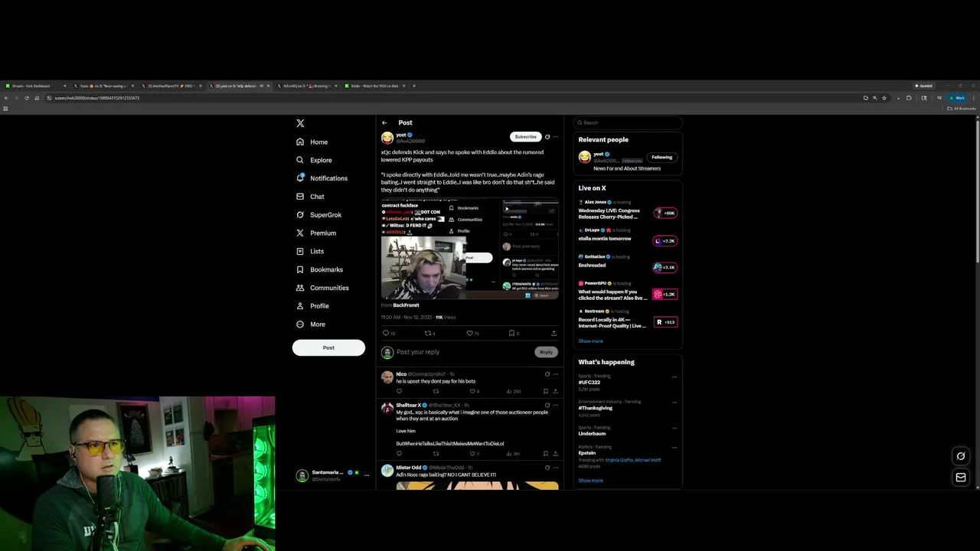Open Santamaria account switcher menu
The height and width of the screenshot is (551, 980).
[x=333, y=475]
